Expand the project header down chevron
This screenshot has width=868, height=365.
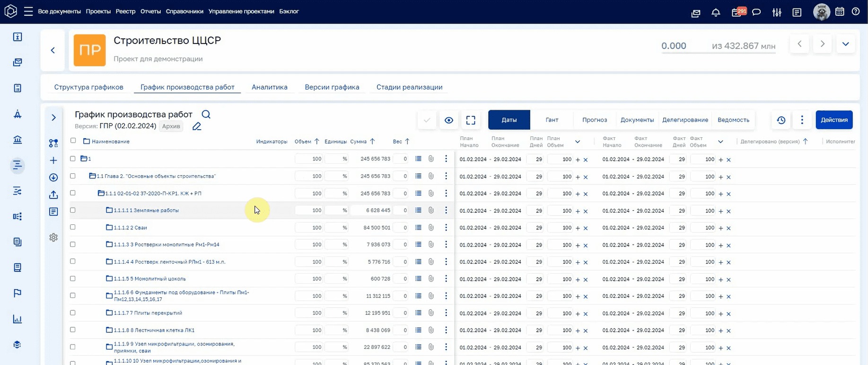[x=845, y=44]
